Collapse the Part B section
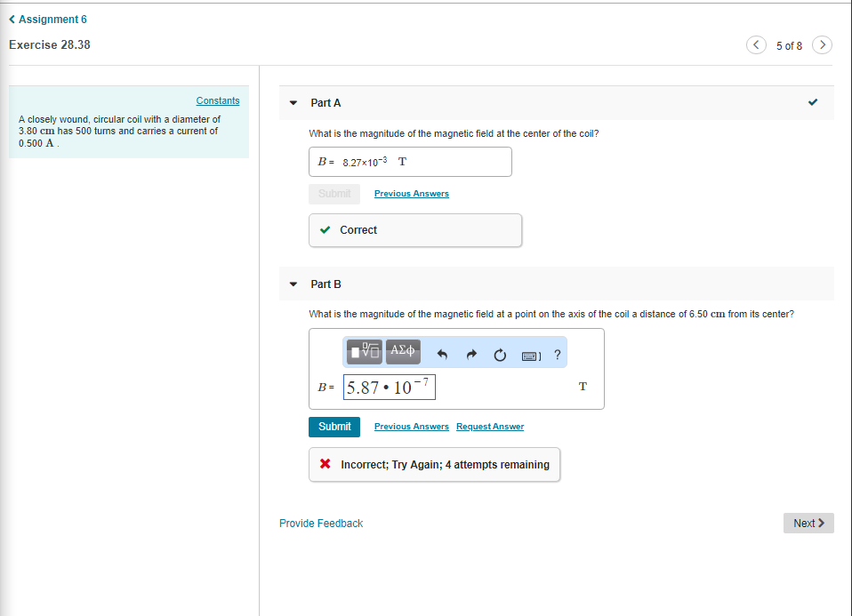The height and width of the screenshot is (616, 852). [293, 284]
